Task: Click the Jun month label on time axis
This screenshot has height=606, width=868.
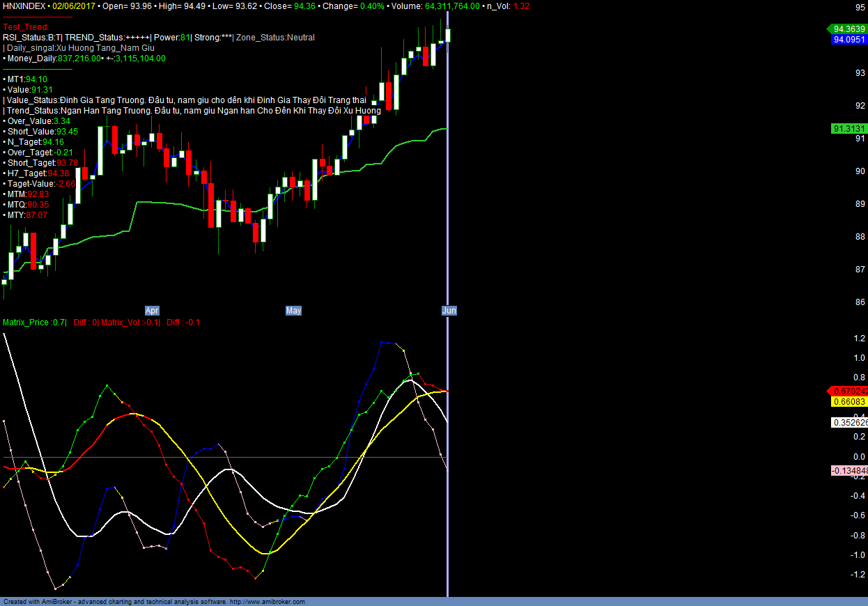Action: (449, 311)
